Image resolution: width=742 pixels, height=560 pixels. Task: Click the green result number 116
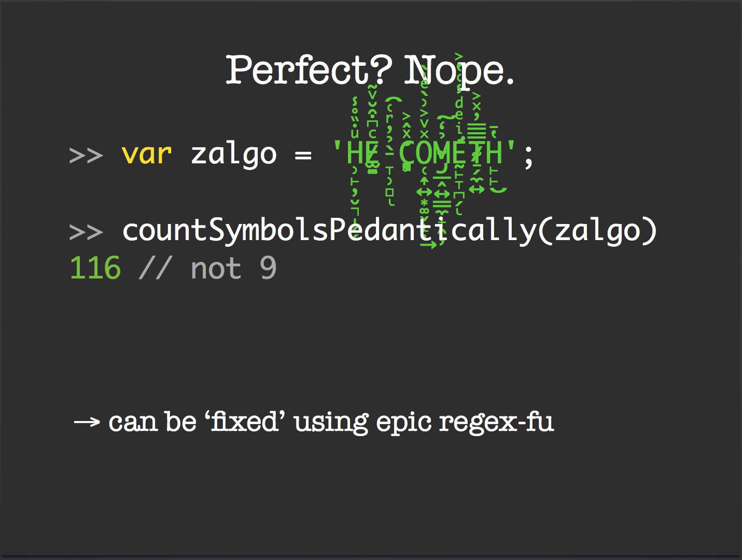95,269
